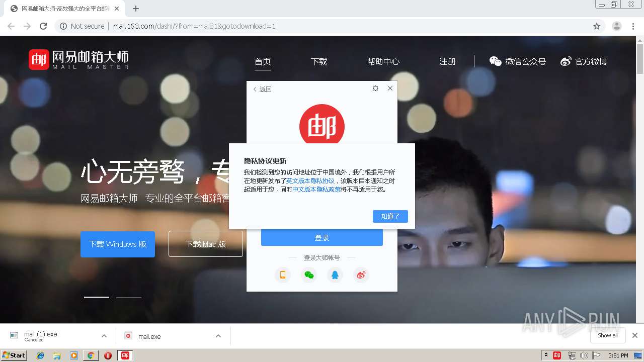Open the Windows Start menu

click(14, 355)
